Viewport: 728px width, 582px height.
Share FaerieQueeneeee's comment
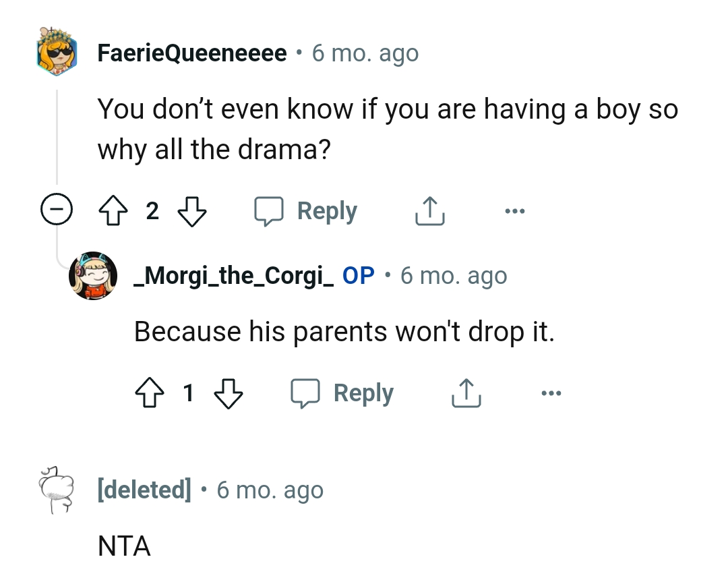[x=429, y=210]
